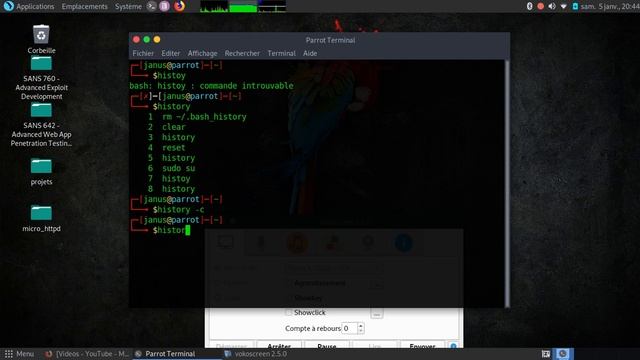The width and height of the screenshot is (640, 360).
Task: Click the 'sudo su' history line
Action: pos(178,168)
